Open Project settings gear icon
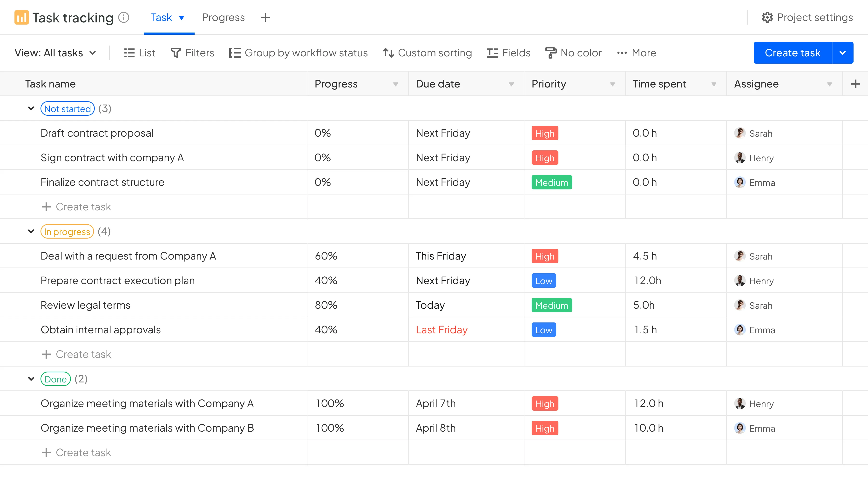 coord(767,18)
